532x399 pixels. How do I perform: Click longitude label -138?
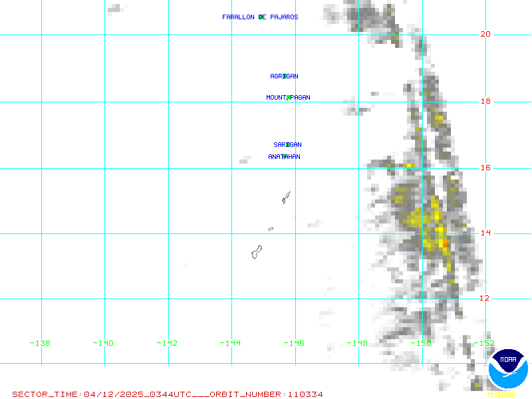pyautogui.click(x=40, y=343)
